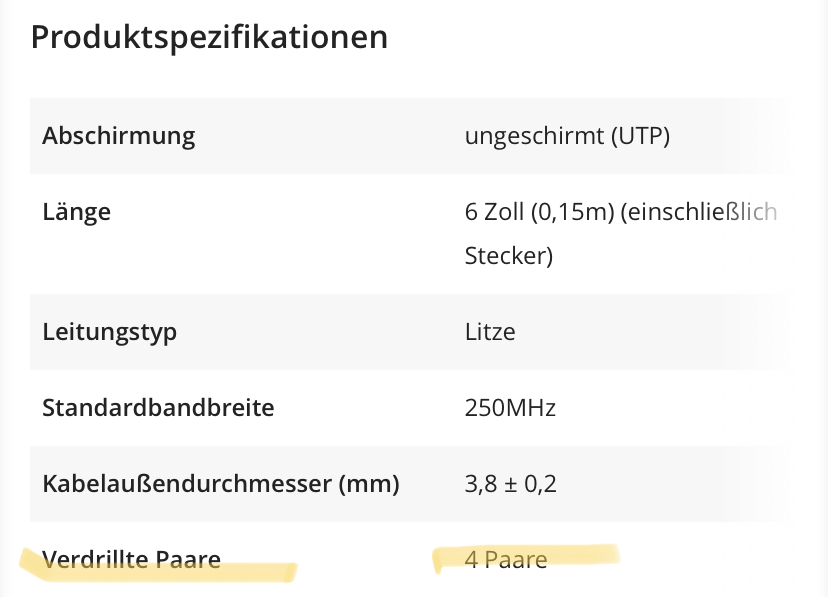Click the highlighted 4 Paare value
828x597 pixels.
[506, 560]
